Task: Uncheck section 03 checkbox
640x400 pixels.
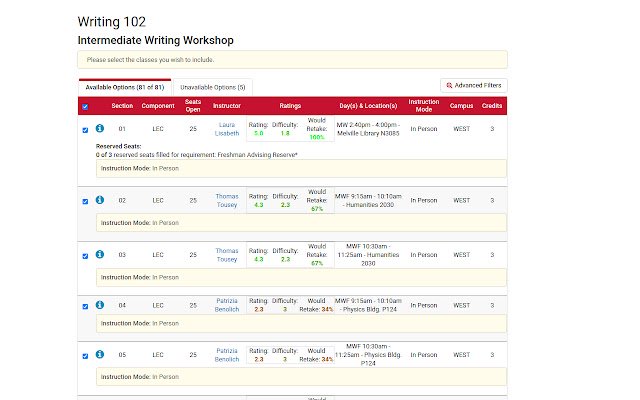Action: tap(85, 256)
